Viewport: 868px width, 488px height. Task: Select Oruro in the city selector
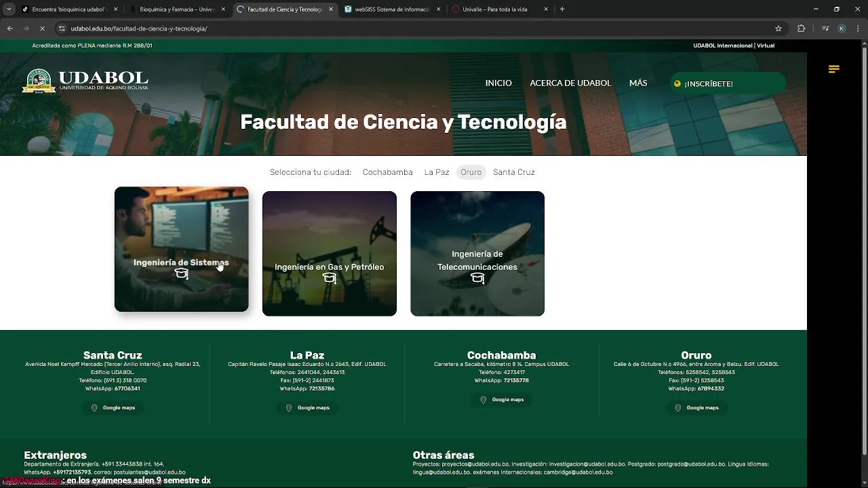pos(471,172)
